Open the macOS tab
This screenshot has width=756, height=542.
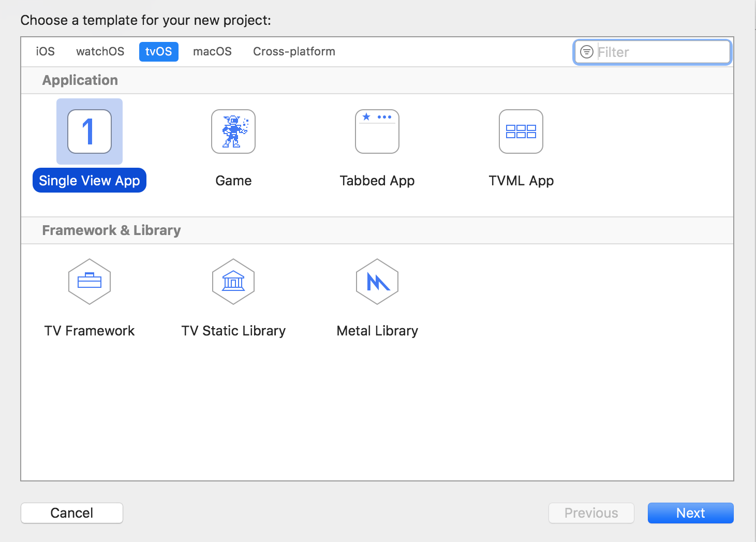(x=213, y=52)
